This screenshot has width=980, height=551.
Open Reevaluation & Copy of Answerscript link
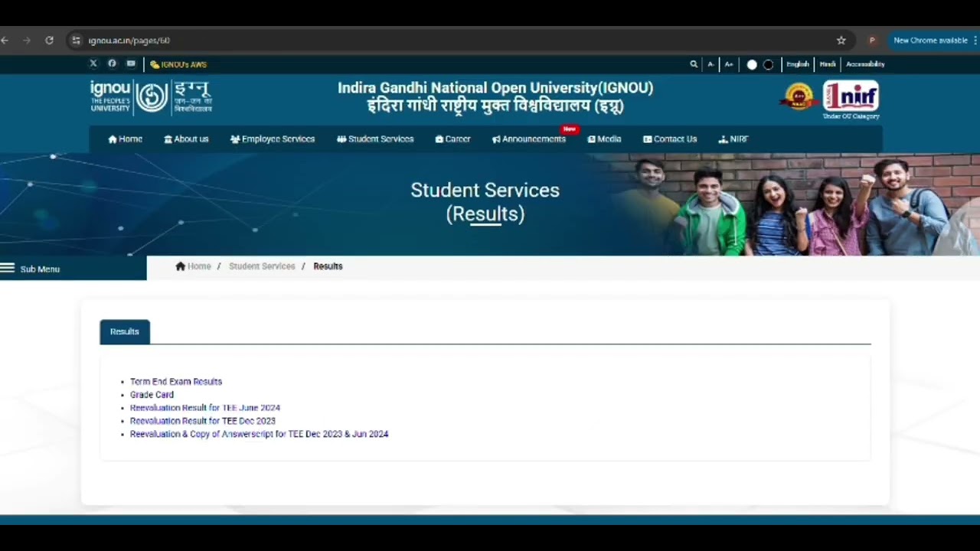click(259, 434)
